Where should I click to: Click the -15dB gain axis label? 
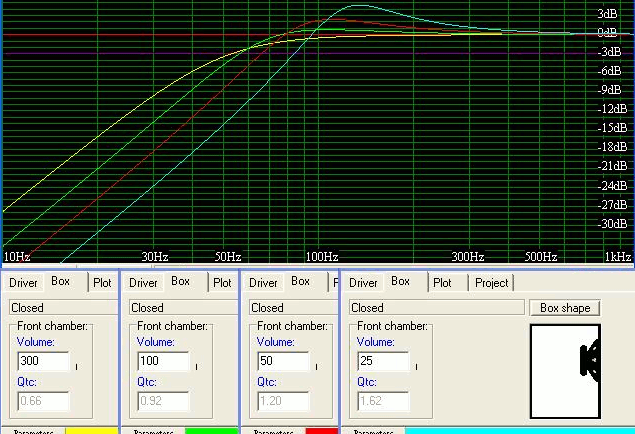612,128
